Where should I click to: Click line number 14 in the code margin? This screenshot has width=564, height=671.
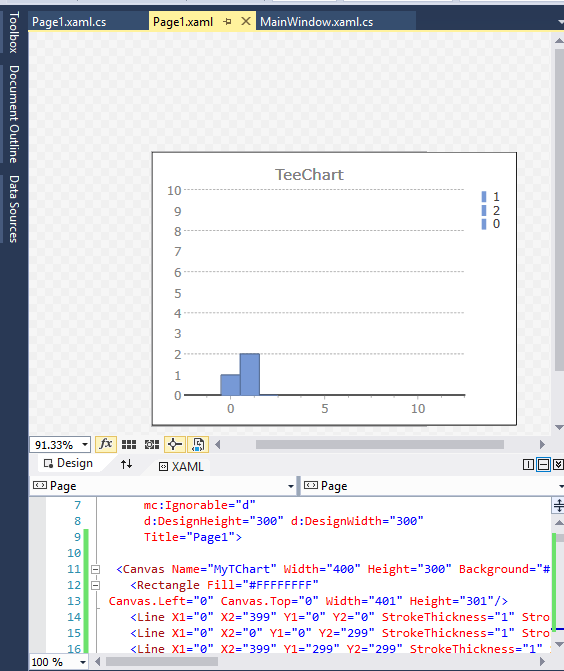coord(74,617)
